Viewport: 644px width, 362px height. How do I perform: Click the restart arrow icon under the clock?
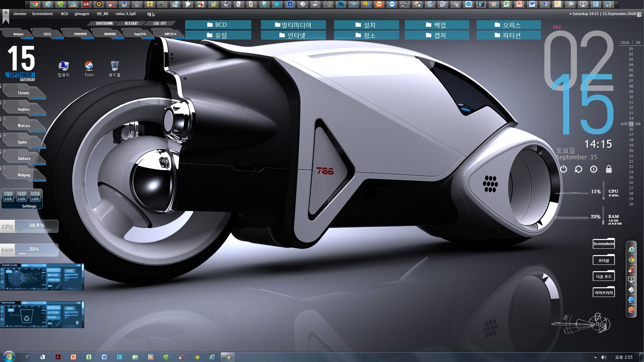point(579,169)
